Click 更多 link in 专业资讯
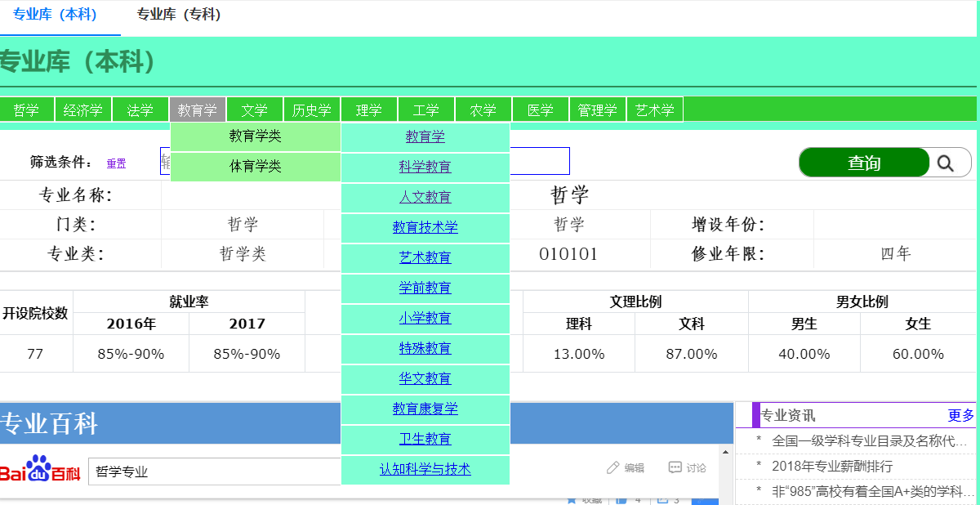This screenshot has height=505, width=980. click(961, 415)
